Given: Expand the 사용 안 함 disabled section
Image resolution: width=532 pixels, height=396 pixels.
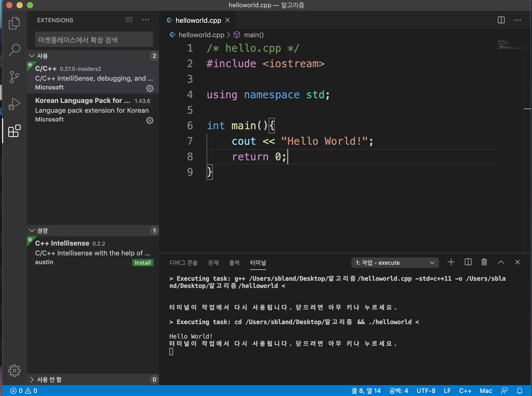Looking at the screenshot, I should 32,379.
